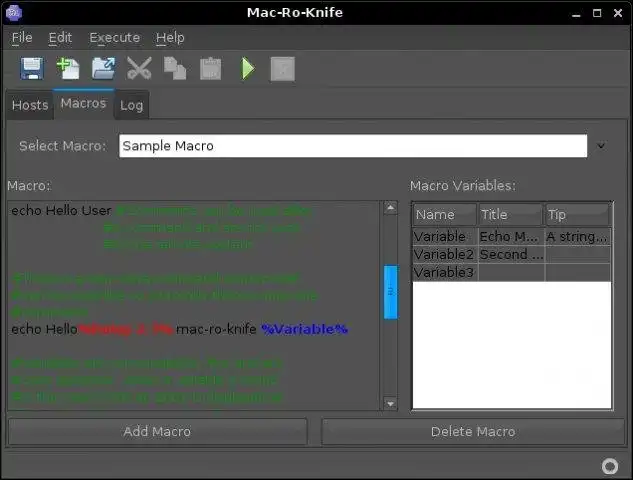Select the 'Variable' name cell
Viewport: 633px width, 480px height.
pyautogui.click(x=445, y=237)
